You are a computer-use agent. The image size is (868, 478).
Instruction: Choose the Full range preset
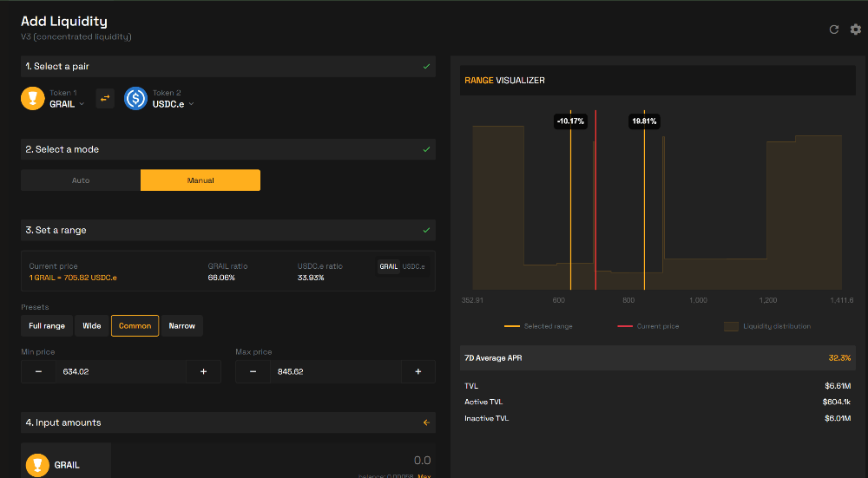point(47,326)
